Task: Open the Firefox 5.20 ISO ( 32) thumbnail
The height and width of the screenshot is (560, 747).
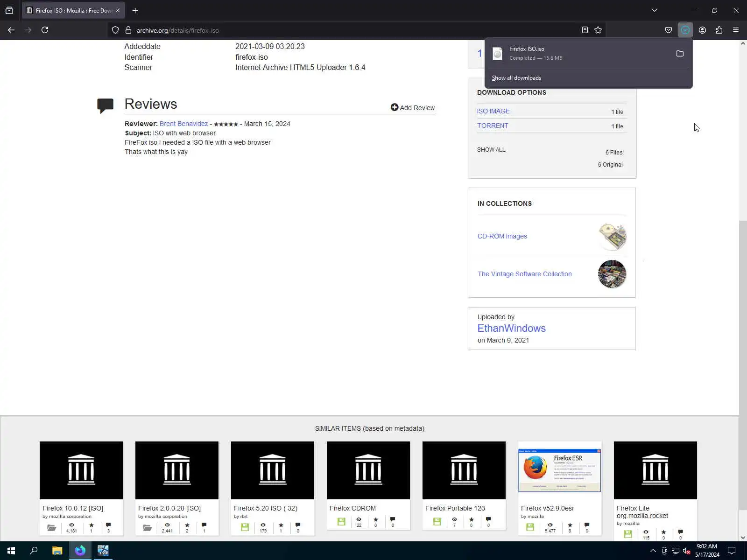Action: pyautogui.click(x=273, y=470)
